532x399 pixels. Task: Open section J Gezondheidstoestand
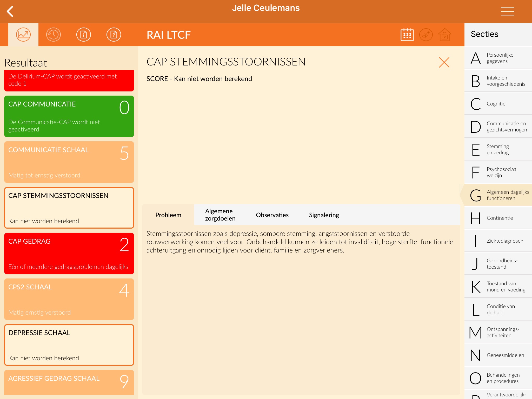pyautogui.click(x=498, y=264)
